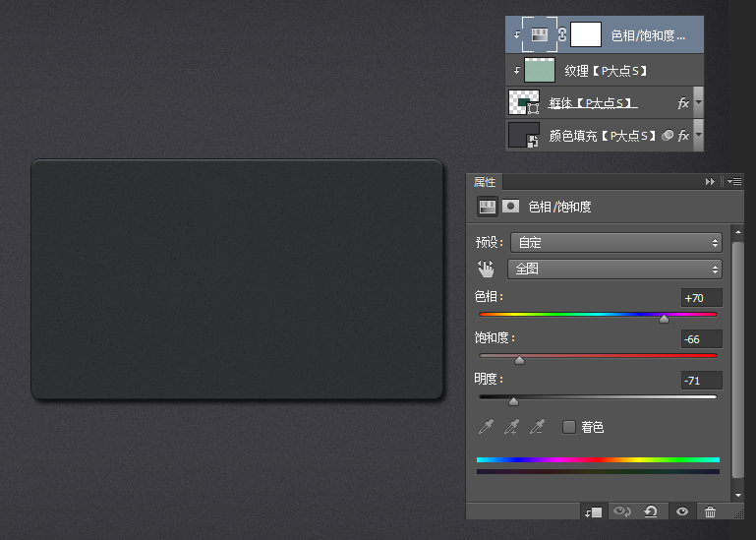Activate the on-image adjustment hand tool
This screenshot has width=756, height=540.
486,269
